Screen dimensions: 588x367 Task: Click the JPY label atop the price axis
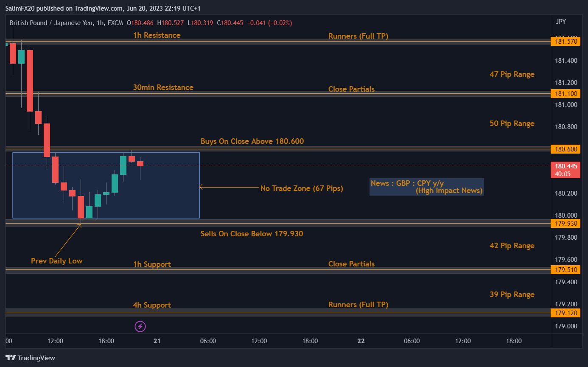pyautogui.click(x=560, y=21)
